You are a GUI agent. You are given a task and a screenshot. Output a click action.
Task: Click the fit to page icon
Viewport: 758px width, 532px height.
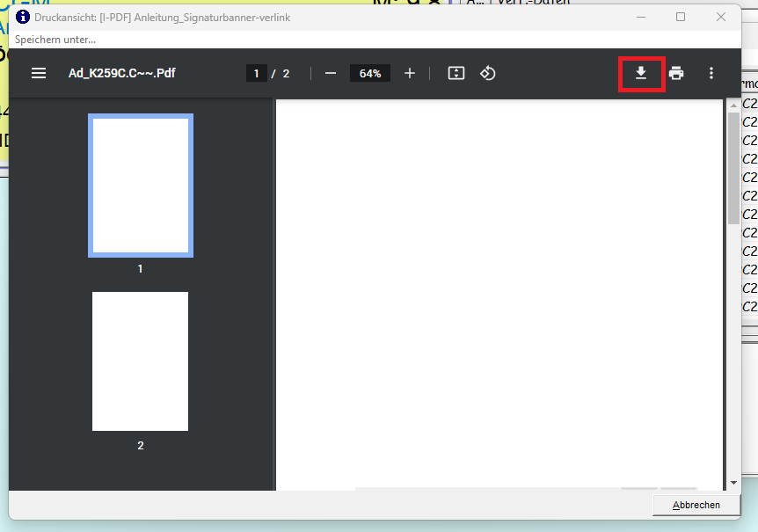click(x=456, y=73)
